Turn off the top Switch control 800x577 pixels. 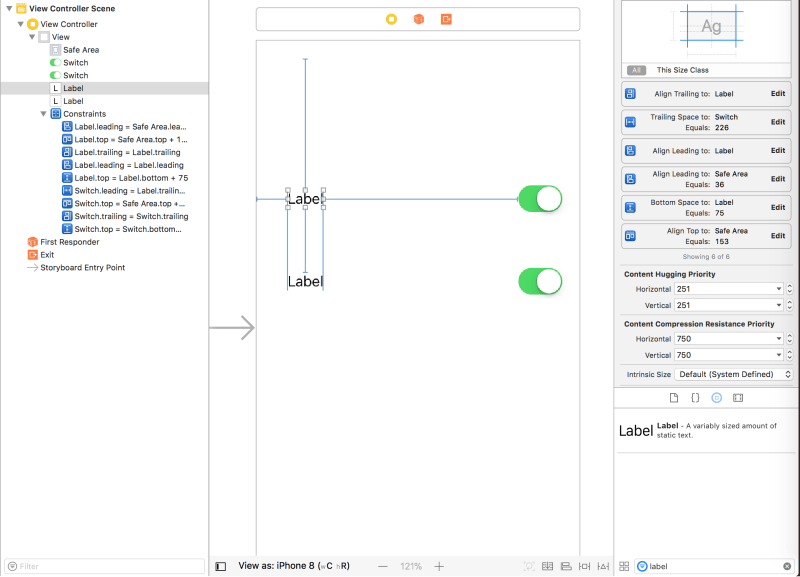click(x=540, y=199)
